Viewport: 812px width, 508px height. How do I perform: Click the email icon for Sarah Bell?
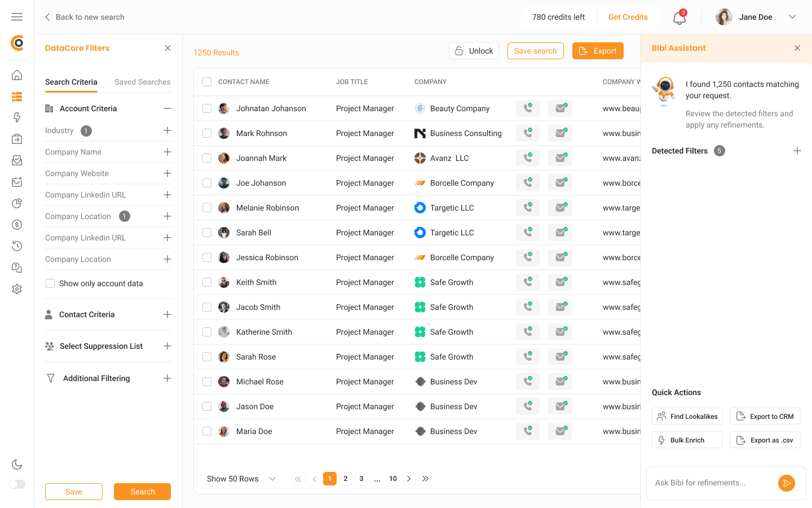560,233
